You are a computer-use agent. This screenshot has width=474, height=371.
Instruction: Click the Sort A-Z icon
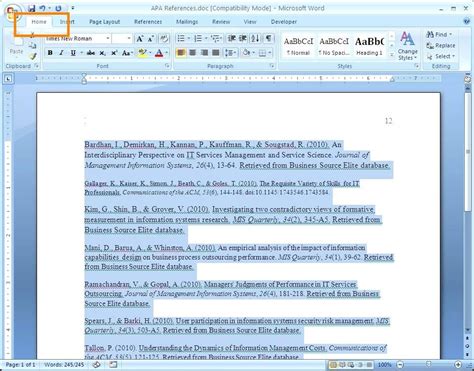coord(255,39)
